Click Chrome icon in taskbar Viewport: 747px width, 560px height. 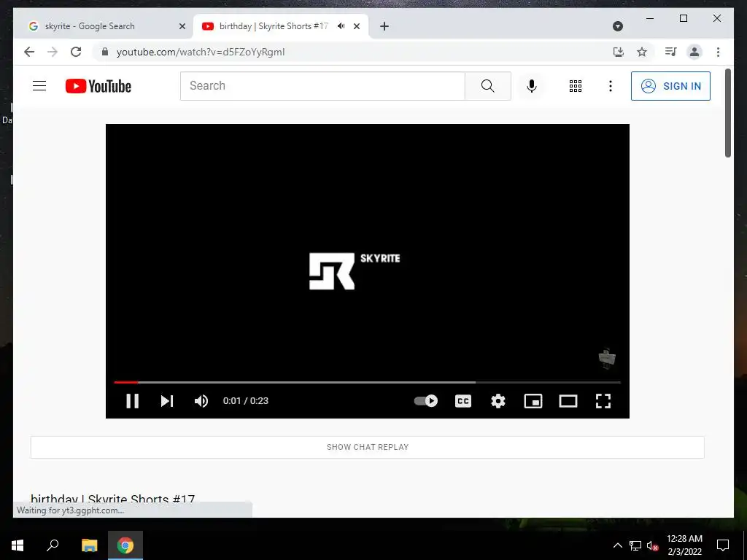[125, 545]
